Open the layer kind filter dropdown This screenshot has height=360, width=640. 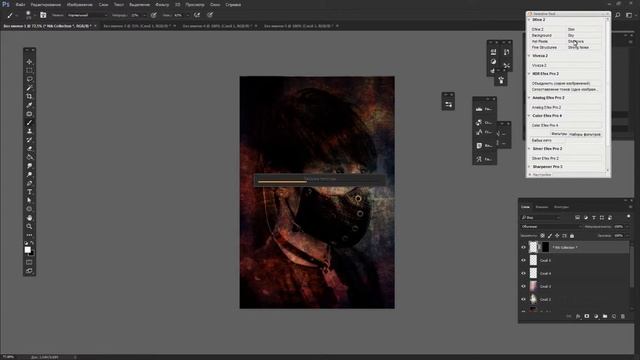(541, 218)
